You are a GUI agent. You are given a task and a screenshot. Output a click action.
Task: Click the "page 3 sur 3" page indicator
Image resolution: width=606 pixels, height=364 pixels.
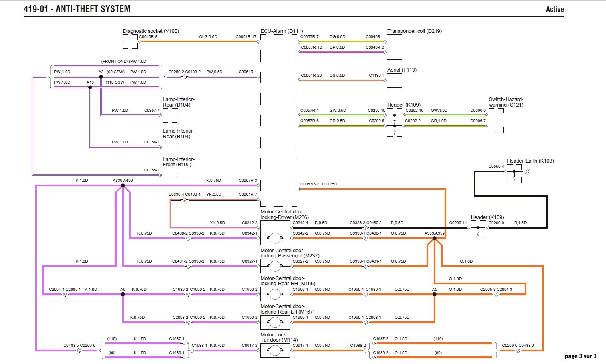click(580, 356)
